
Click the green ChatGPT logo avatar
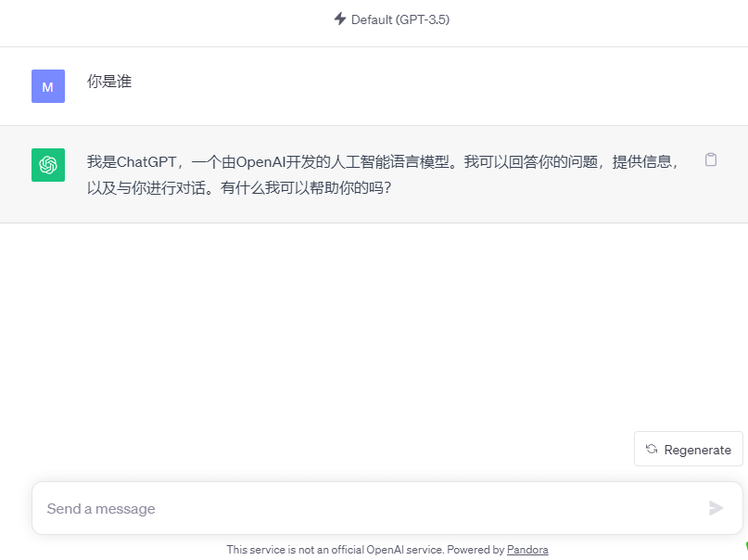click(x=48, y=165)
